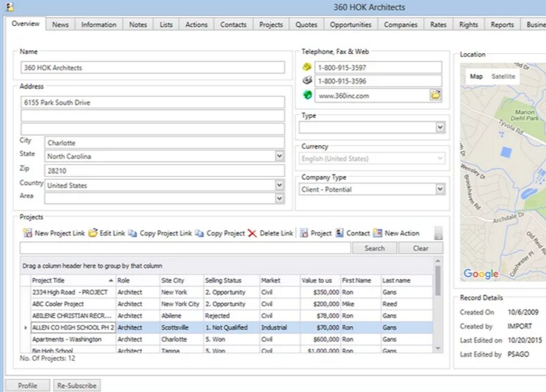Click the yellow telephone dial icon
The image size is (546, 392).
click(307, 67)
